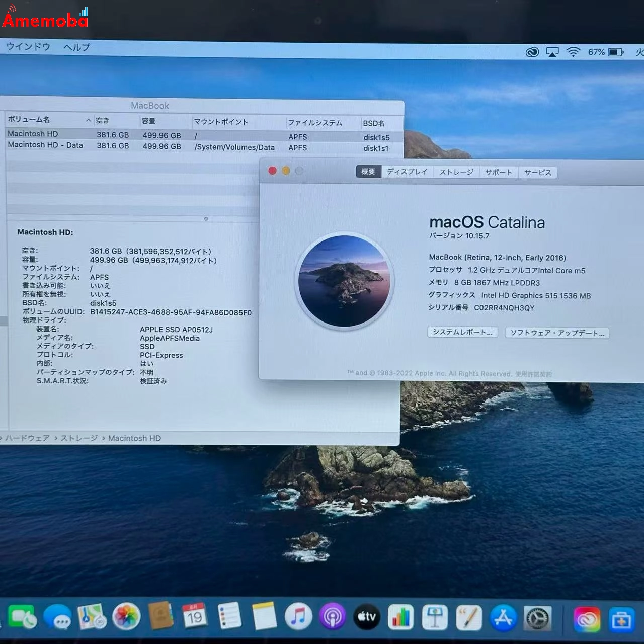Open the AirPlay menu bar icon
Viewport: 644px width, 644px height.
(x=552, y=51)
